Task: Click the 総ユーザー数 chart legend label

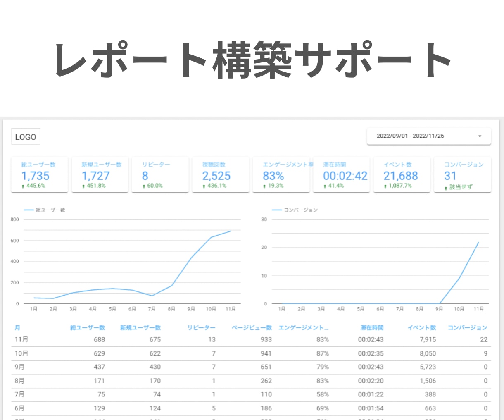Action: pos(50,210)
